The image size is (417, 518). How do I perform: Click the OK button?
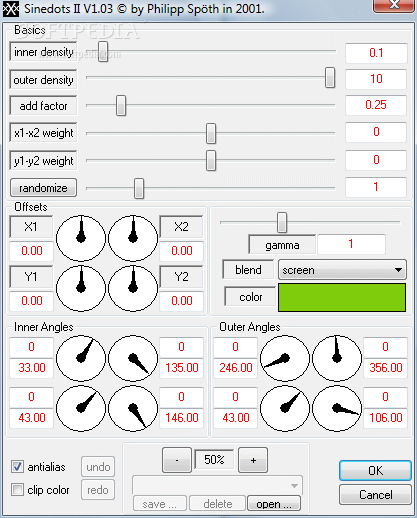point(375,471)
